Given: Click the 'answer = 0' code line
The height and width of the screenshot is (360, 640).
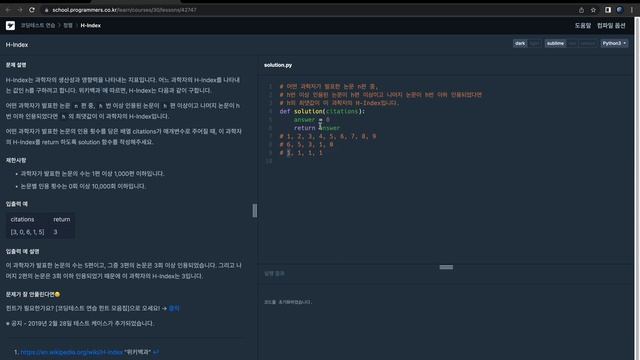Looking at the screenshot, I should tap(311, 120).
